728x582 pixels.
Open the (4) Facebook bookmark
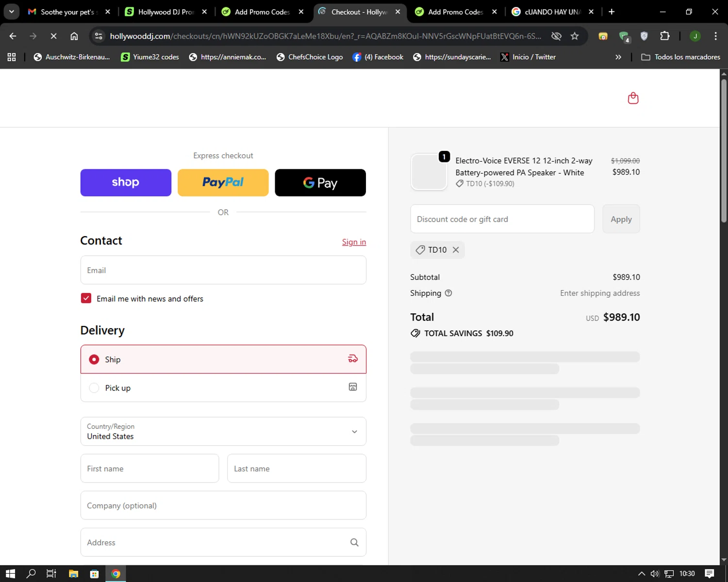coord(378,57)
